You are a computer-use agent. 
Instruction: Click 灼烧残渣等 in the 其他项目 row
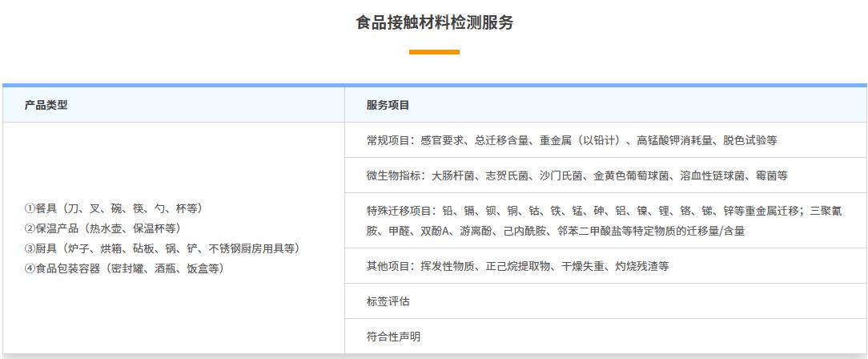pos(641,266)
